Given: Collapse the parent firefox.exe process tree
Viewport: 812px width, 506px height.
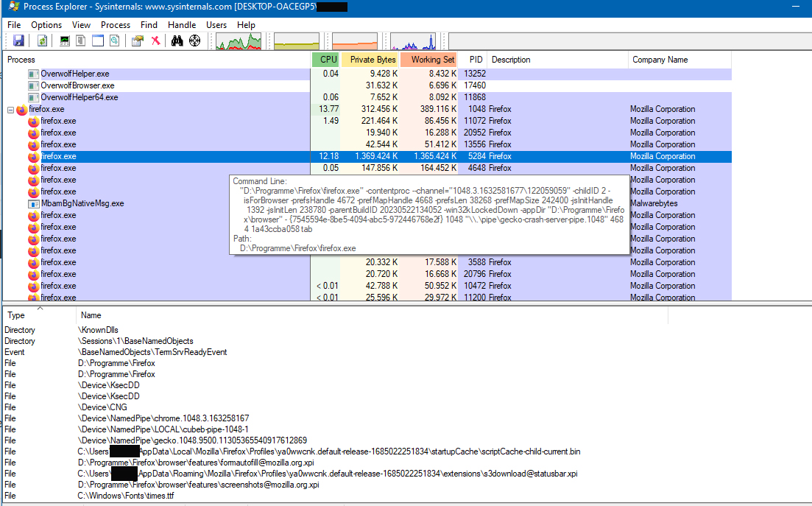Looking at the screenshot, I should [11, 110].
